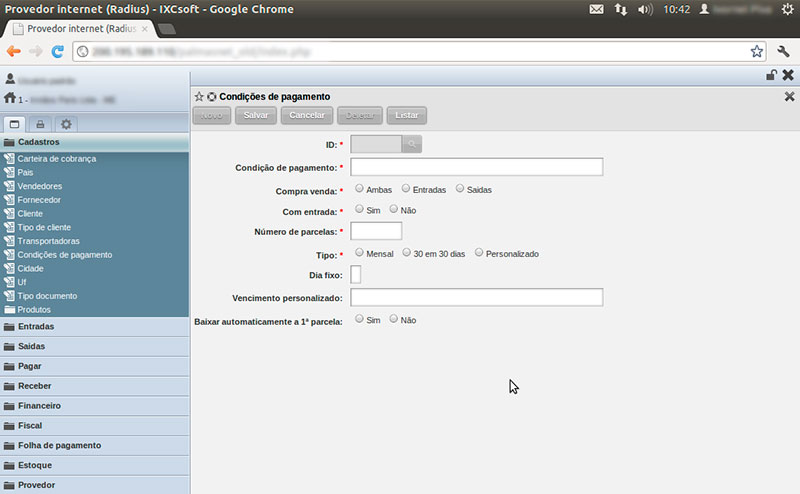Click the clock showing 10:42

[x=677, y=9]
